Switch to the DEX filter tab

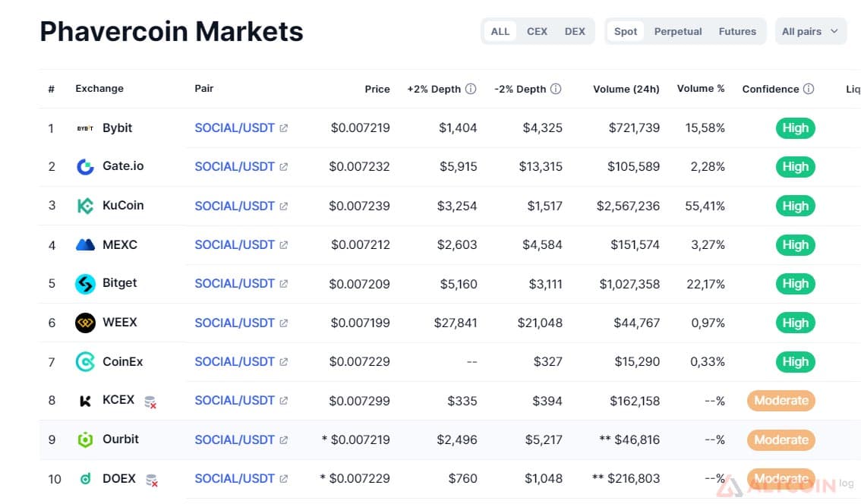point(575,31)
